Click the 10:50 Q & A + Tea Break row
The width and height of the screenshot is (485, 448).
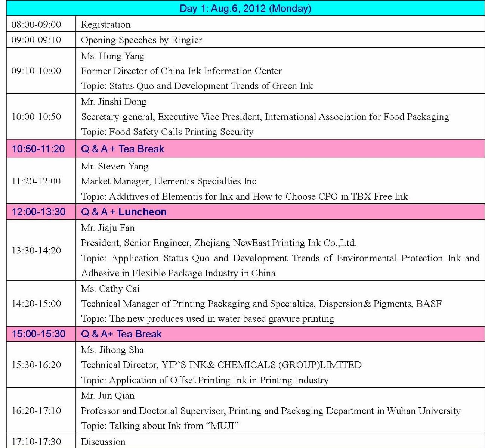280,149
